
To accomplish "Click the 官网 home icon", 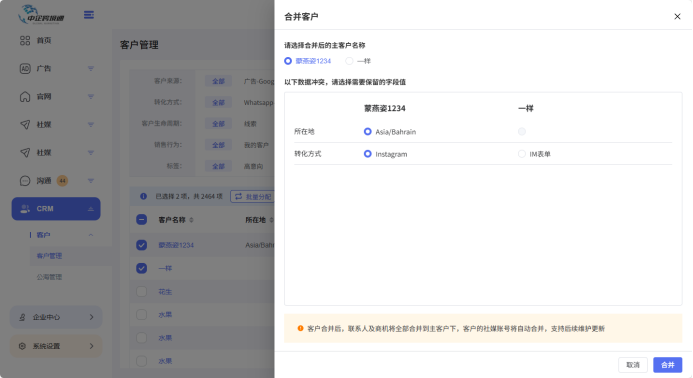I will 25,96.
